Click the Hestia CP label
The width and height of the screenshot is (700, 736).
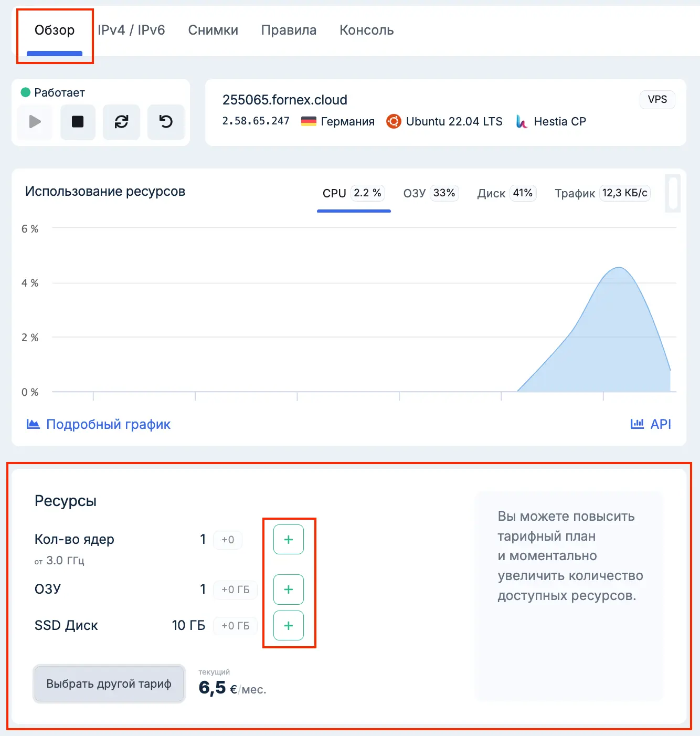point(560,121)
